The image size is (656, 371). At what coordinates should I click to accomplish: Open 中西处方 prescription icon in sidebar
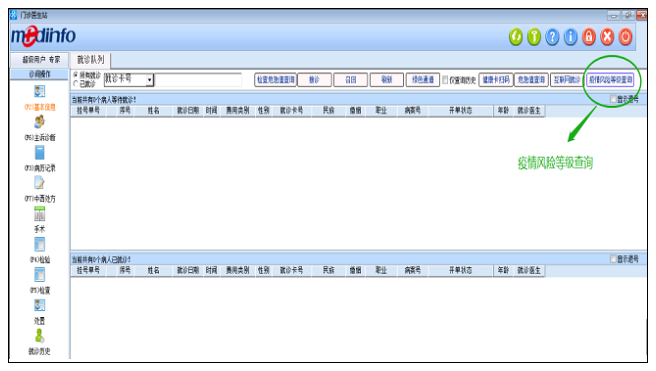point(40,183)
